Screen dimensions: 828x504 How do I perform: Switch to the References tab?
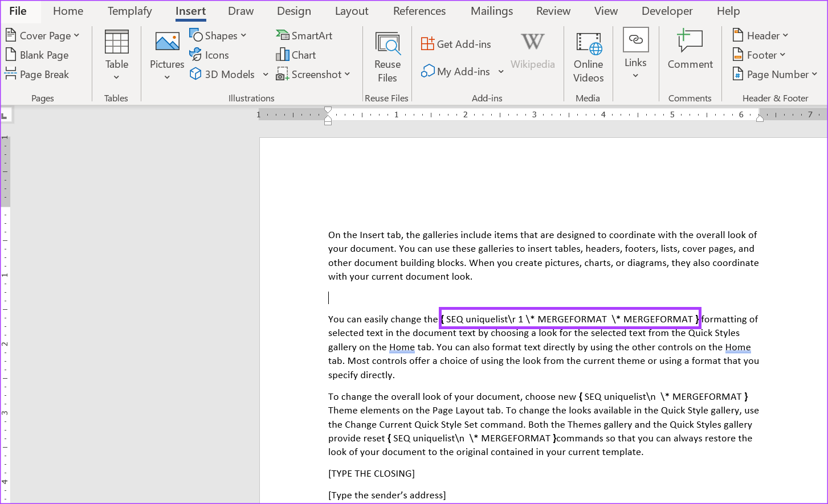click(x=419, y=11)
